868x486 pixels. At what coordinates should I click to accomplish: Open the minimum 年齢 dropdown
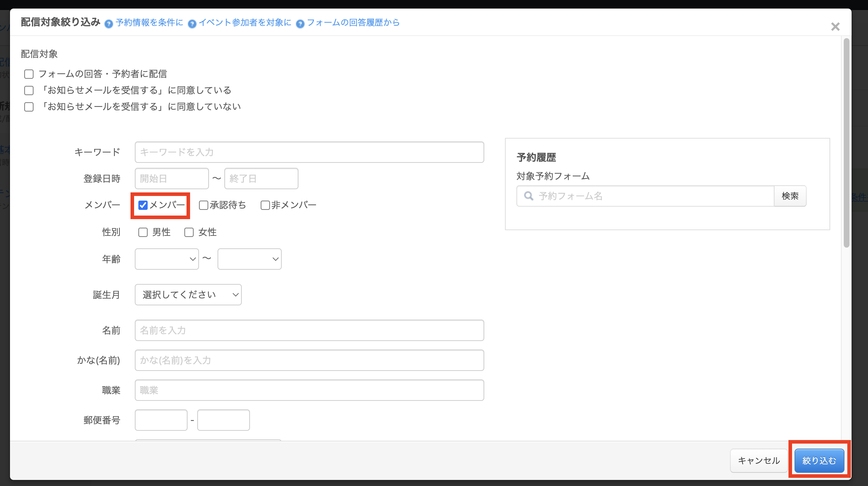point(167,259)
